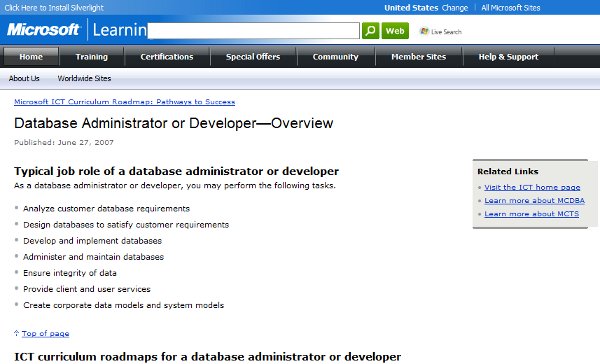Open Visit the ICT home page link
The height and width of the screenshot is (364, 600).
(x=532, y=187)
